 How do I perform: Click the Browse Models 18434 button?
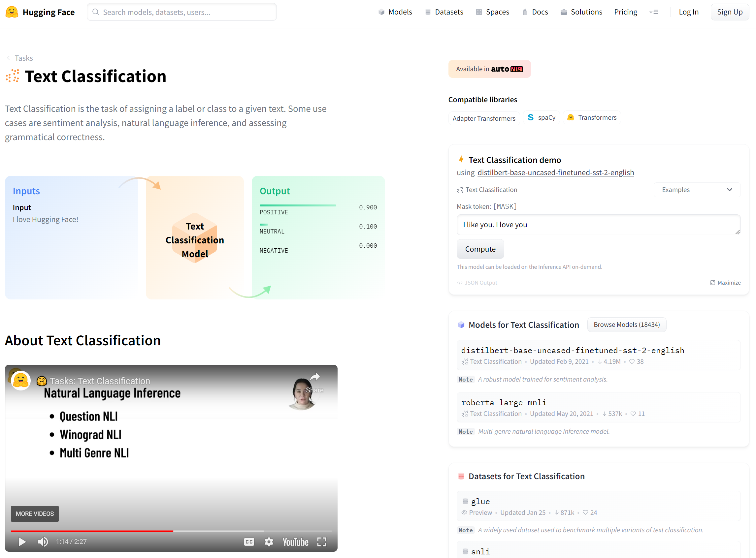coord(626,325)
